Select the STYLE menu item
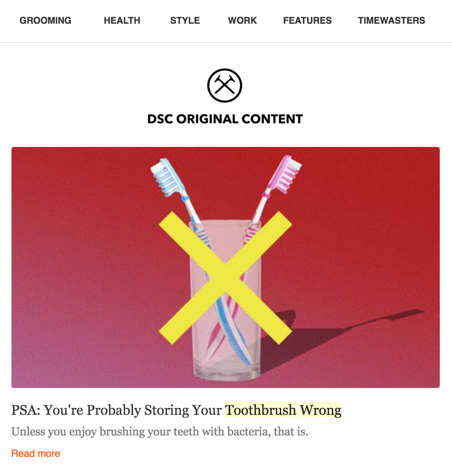Viewport: 452px width, 476px height. (185, 21)
